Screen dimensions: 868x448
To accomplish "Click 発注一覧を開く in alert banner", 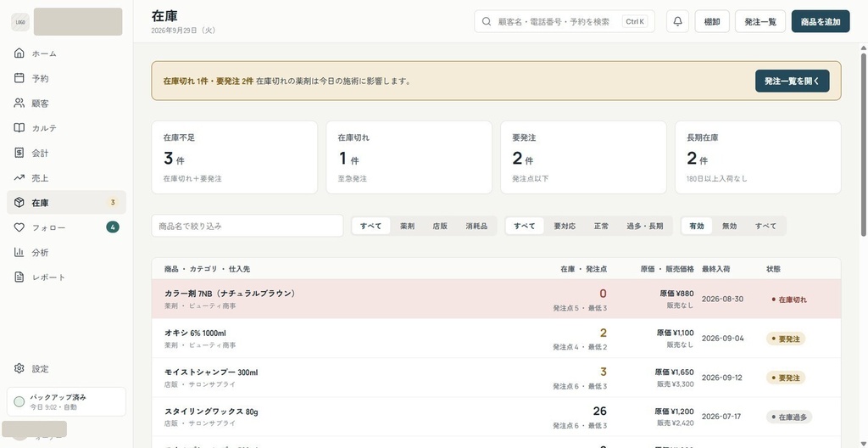I will 793,81.
